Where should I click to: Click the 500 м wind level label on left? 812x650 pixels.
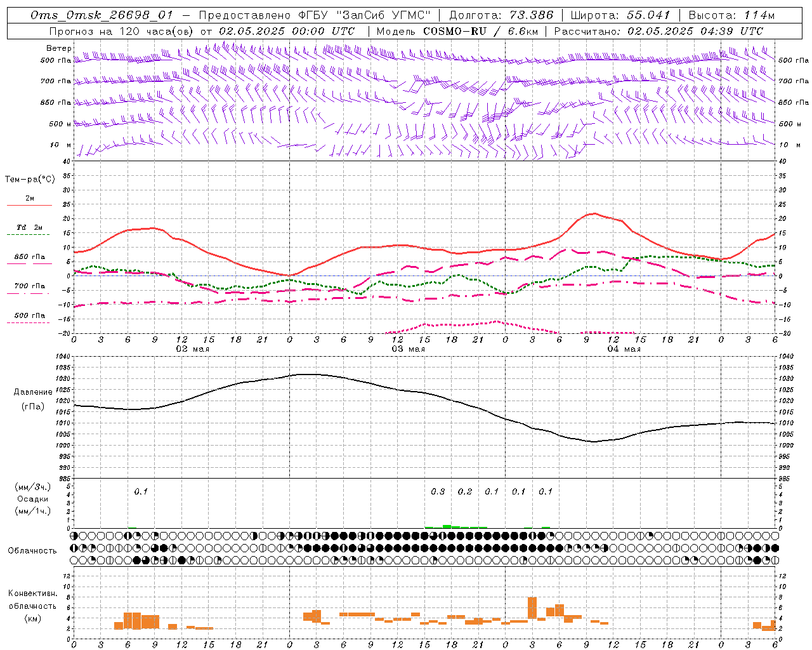pyautogui.click(x=60, y=124)
